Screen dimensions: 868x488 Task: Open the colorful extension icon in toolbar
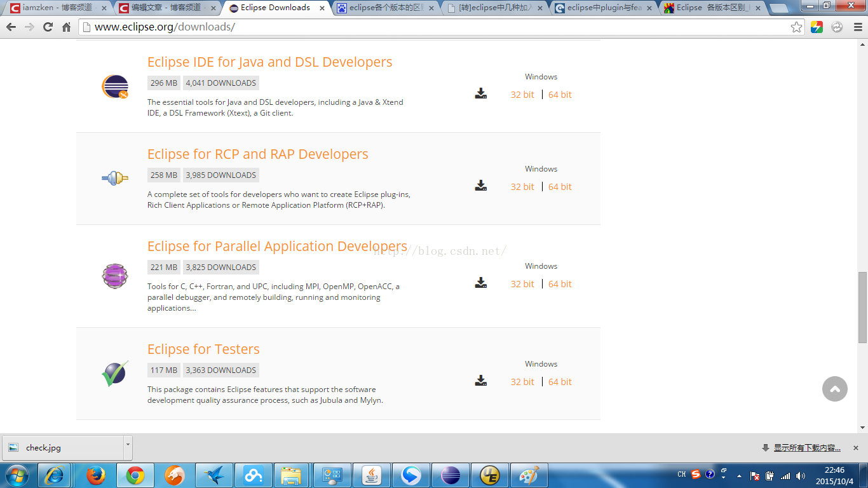817,27
